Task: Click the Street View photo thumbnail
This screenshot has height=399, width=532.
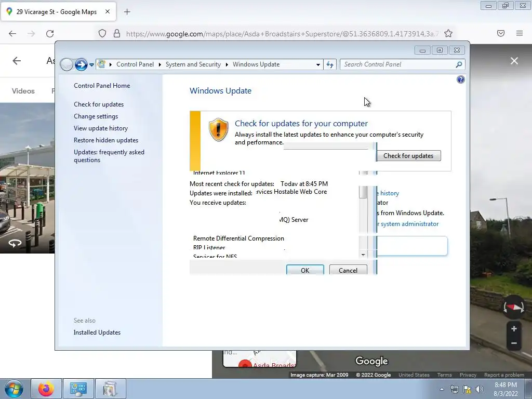Action: (x=27, y=178)
